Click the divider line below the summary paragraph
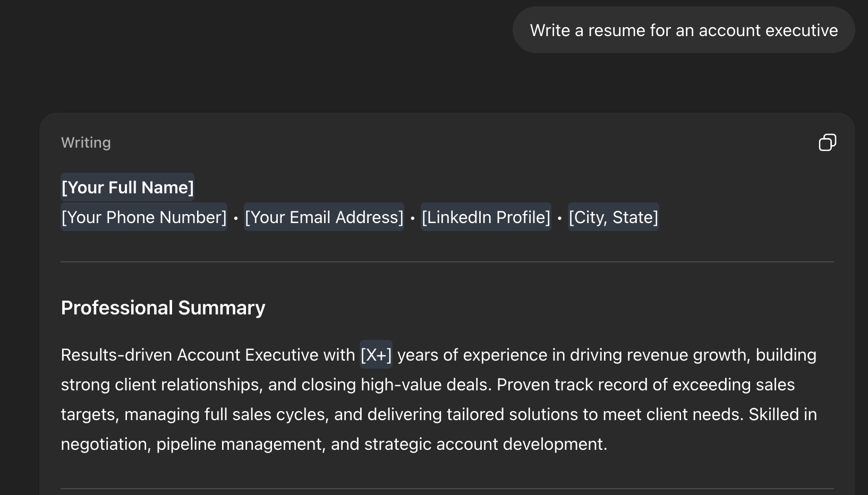The image size is (868, 495). coord(447,489)
